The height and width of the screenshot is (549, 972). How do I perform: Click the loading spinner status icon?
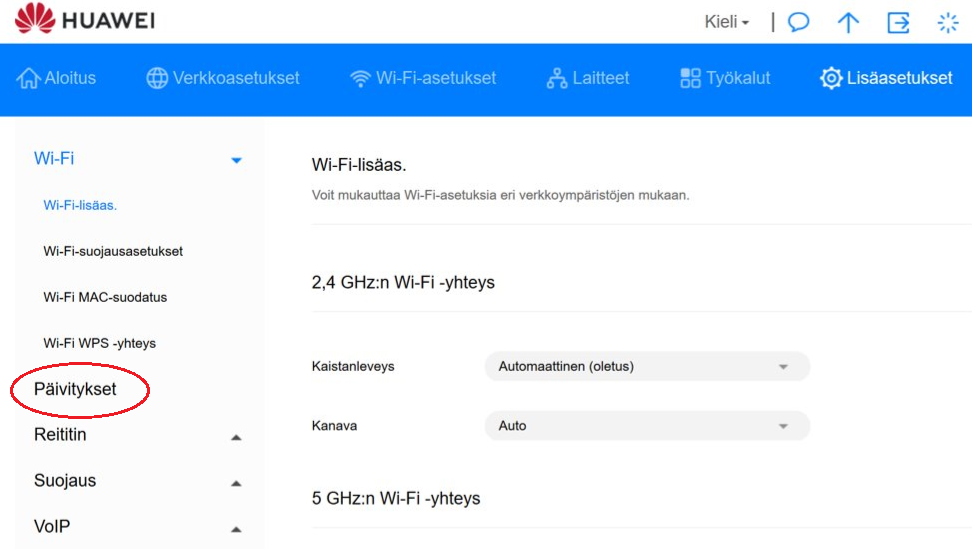click(948, 23)
